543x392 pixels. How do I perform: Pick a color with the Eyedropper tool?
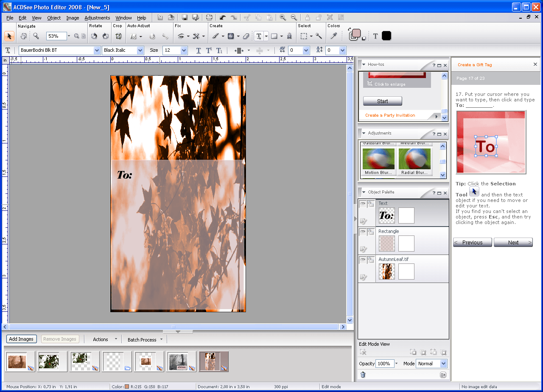tap(334, 36)
